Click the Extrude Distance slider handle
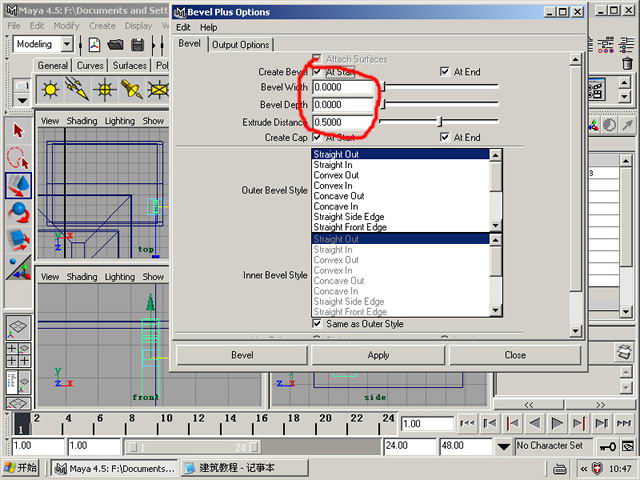The image size is (640, 480). tap(440, 121)
